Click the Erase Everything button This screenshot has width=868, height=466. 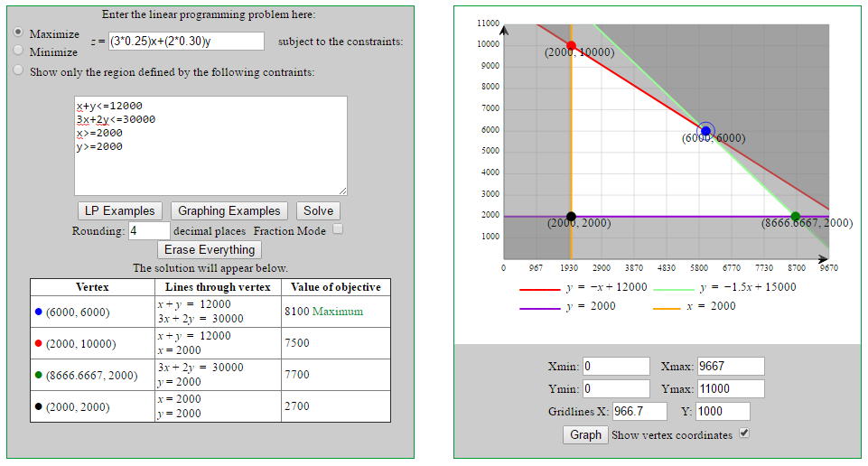click(x=210, y=249)
